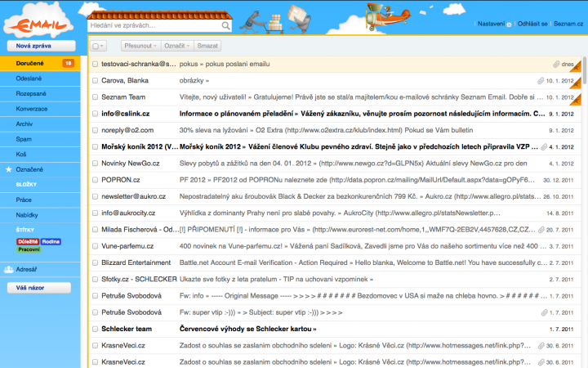Tick checkbox for testovaci-schranka email

(96, 65)
